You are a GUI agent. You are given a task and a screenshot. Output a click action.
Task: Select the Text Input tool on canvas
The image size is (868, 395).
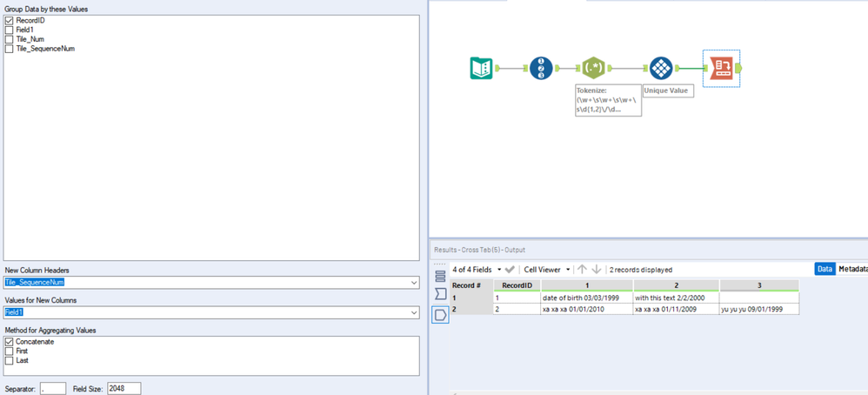tap(481, 68)
